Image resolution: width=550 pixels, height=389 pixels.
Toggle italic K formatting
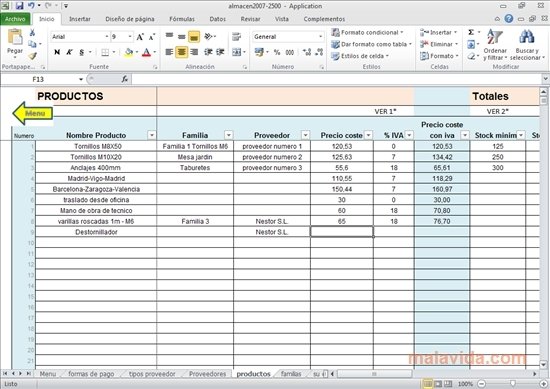(69, 52)
